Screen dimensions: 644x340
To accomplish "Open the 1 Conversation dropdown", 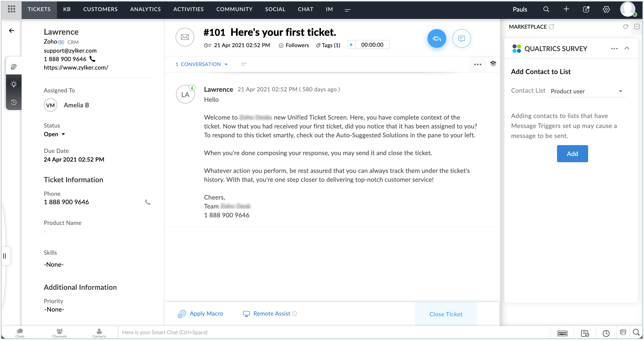I will [201, 64].
